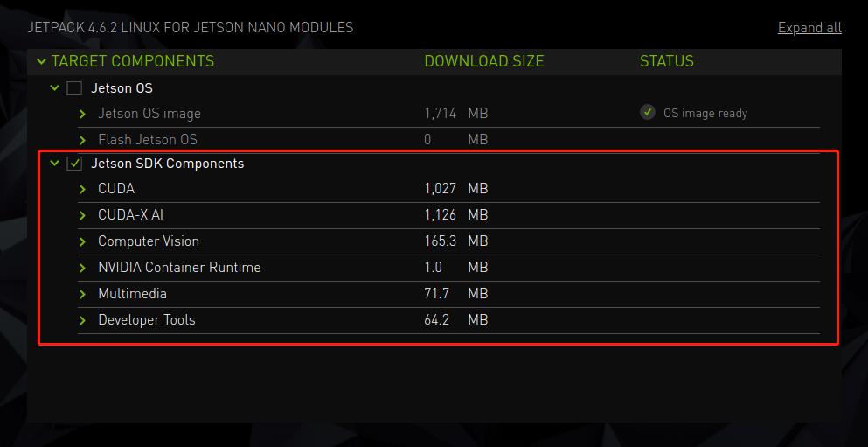Click the Multimedia label
868x447 pixels.
pyautogui.click(x=132, y=294)
